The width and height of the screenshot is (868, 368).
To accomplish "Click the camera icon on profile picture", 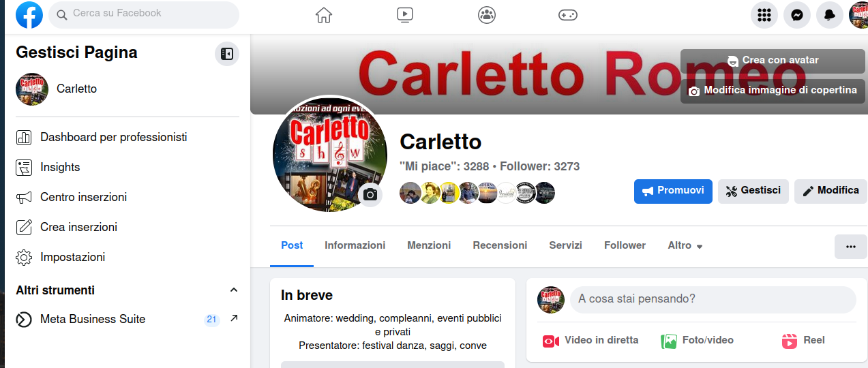I will [370, 195].
